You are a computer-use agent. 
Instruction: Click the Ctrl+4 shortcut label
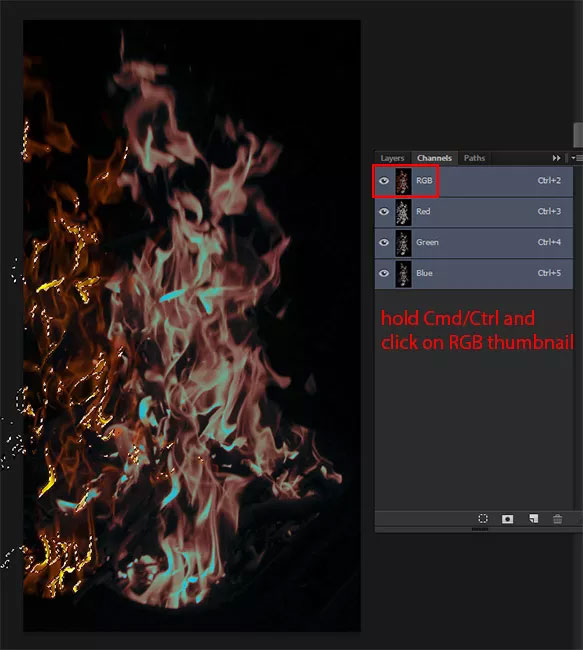tap(549, 242)
